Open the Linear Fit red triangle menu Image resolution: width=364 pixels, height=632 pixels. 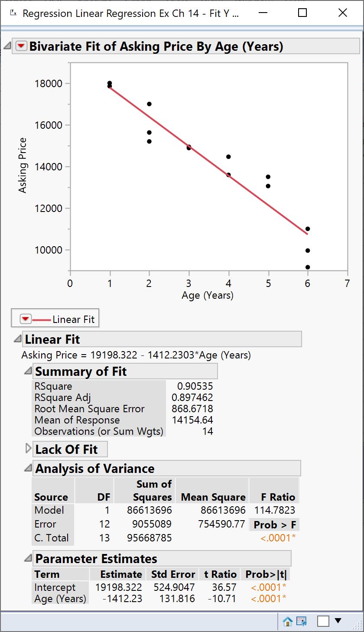(x=26, y=319)
